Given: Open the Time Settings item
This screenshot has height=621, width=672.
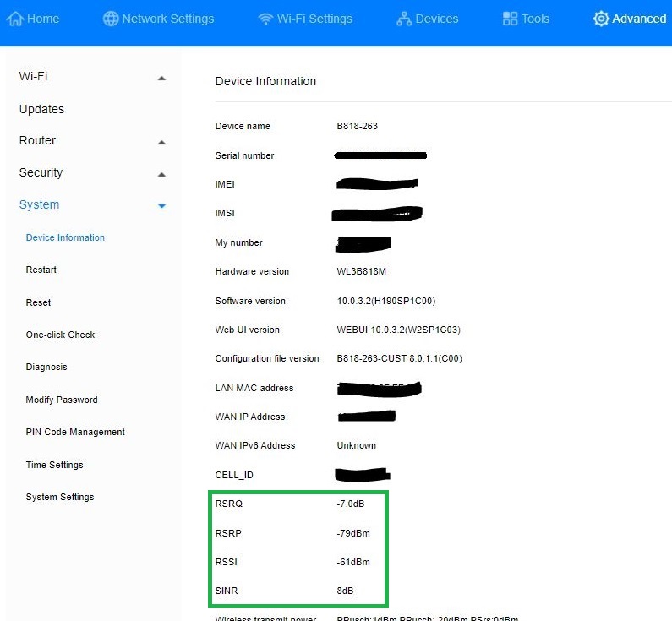Looking at the screenshot, I should coord(54,465).
